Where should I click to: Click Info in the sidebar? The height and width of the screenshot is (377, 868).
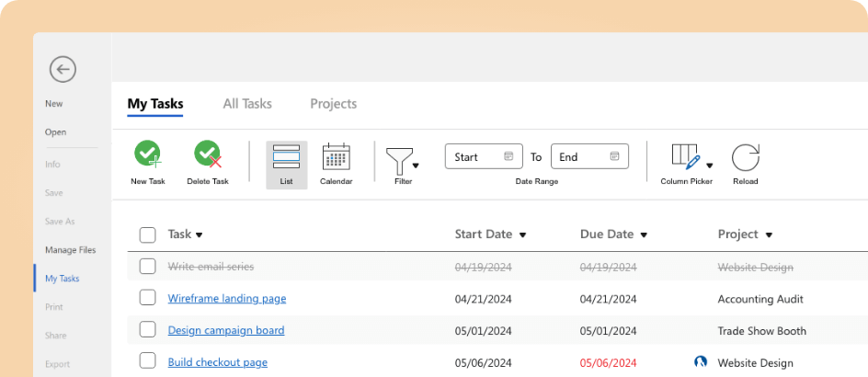coord(52,165)
